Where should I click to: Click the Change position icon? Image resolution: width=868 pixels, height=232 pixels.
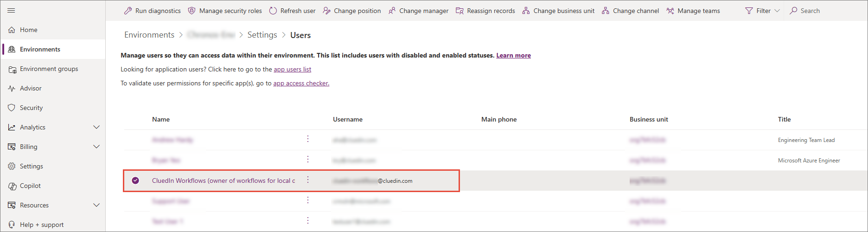click(x=326, y=11)
